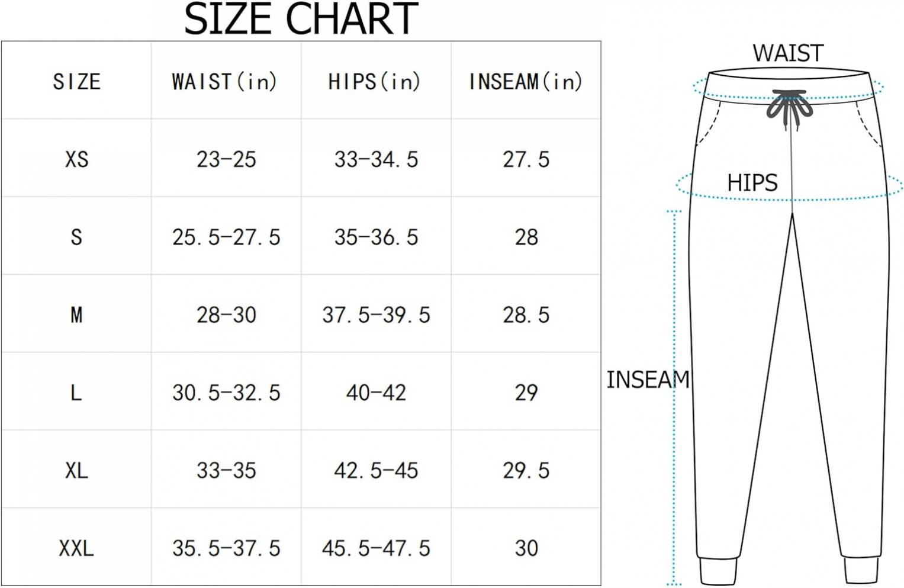Click the XXL size label
904x588 pixels.
pyautogui.click(x=76, y=548)
